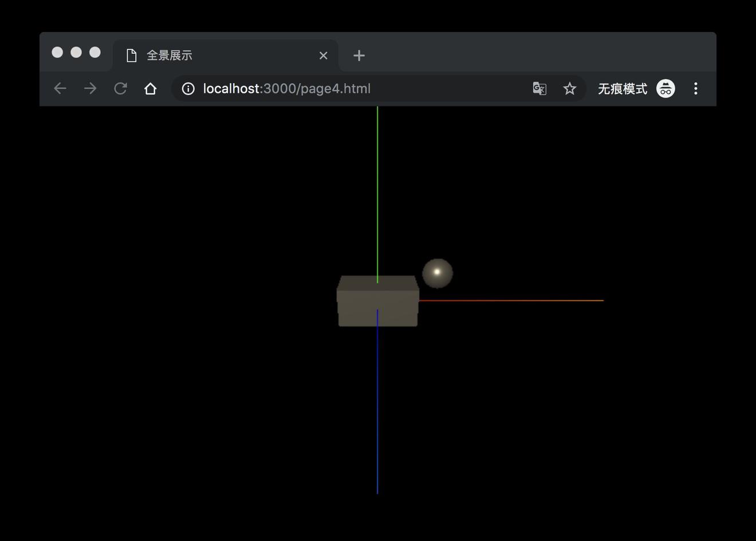
Task: Click the browser back arrow
Action: [x=60, y=88]
